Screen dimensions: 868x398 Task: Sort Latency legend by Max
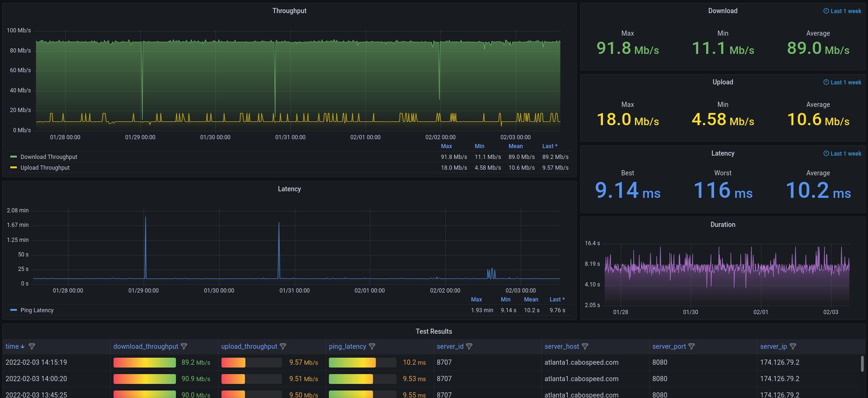(476, 300)
